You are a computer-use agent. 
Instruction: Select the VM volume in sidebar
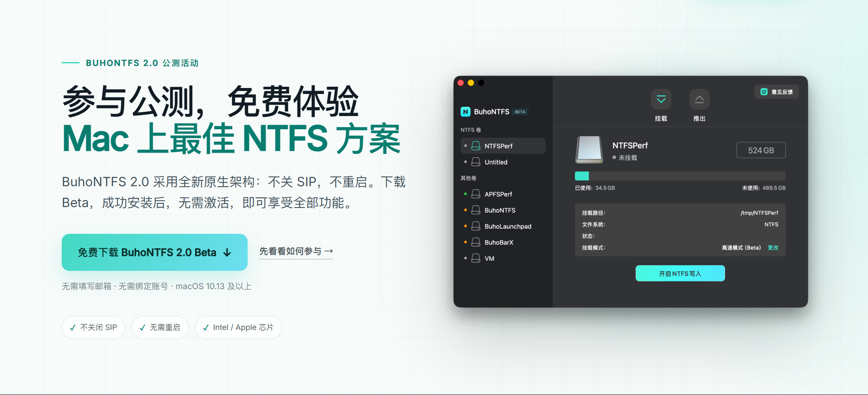503,259
